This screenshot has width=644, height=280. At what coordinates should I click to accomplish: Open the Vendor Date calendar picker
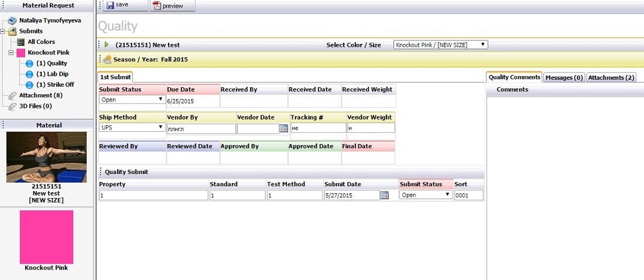(283, 128)
